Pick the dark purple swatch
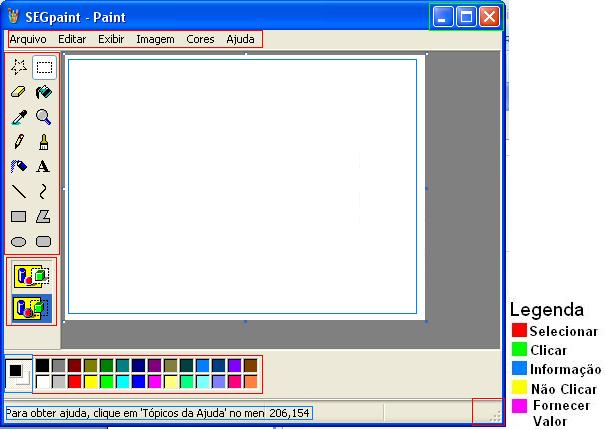Viewport: 605px width, 430px height. pyautogui.click(x=154, y=366)
